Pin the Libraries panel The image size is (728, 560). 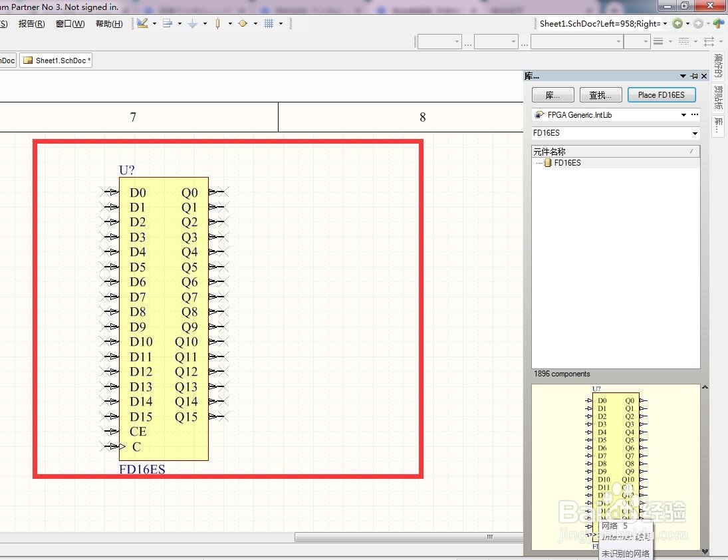click(694, 76)
